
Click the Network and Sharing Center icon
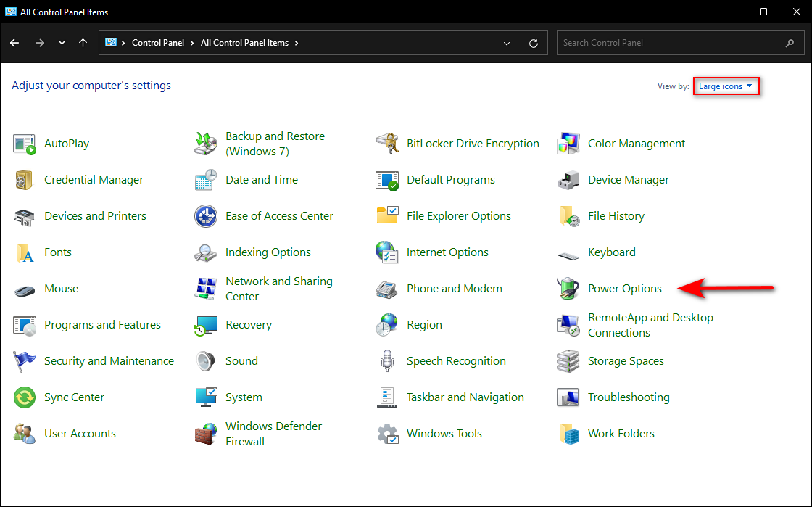[206, 289]
